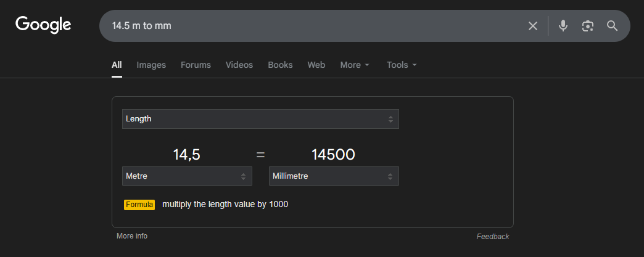Switch to the Web tab

coord(316,65)
